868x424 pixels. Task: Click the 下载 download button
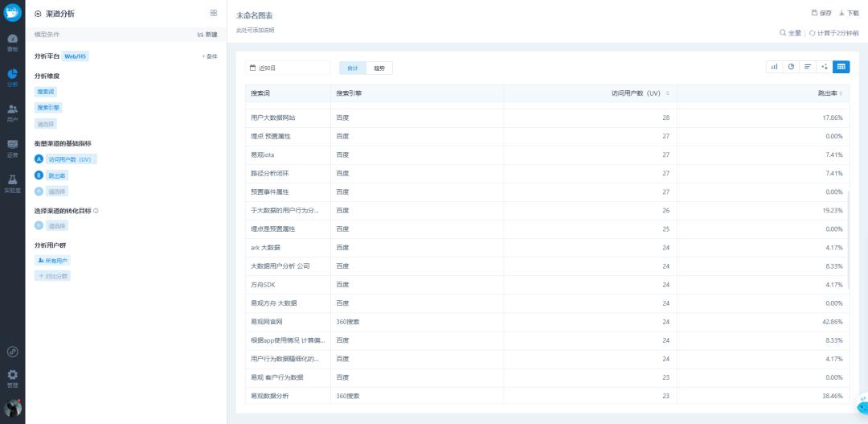tap(849, 13)
